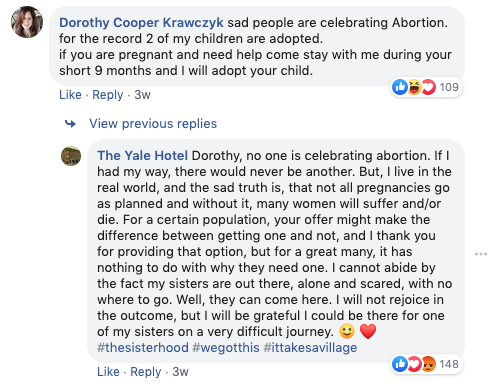Click the heart reaction on Dorothy's comment
Screen dimensions: 497x387
tap(428, 87)
